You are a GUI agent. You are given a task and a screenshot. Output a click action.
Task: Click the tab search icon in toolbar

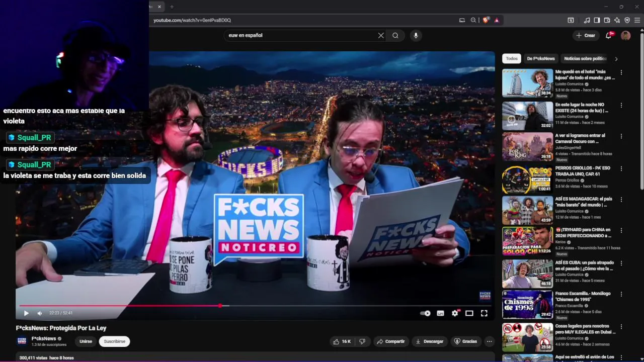click(571, 20)
